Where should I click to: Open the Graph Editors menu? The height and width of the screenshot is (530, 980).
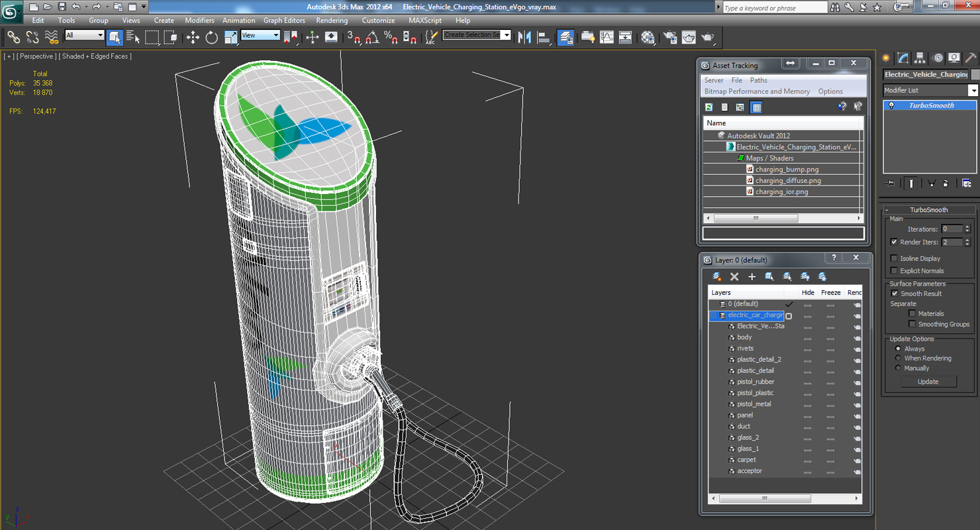point(284,21)
